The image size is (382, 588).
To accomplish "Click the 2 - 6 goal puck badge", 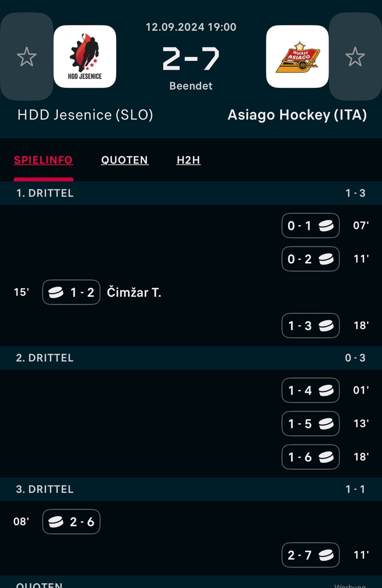I will 72,522.
